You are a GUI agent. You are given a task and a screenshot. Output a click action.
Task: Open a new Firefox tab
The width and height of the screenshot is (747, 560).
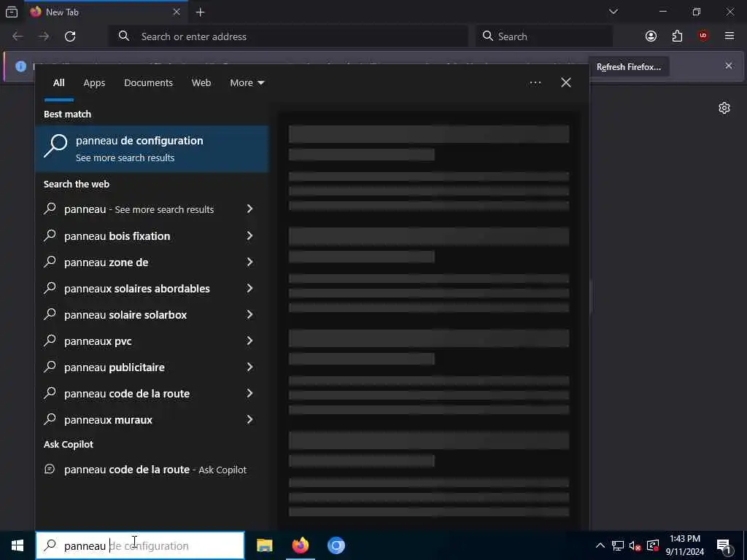click(201, 12)
